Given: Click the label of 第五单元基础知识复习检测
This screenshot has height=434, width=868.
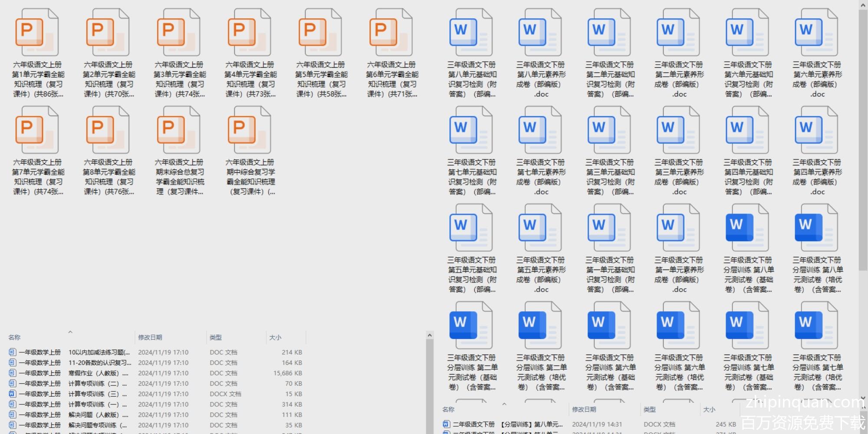Looking at the screenshot, I should [x=472, y=275].
